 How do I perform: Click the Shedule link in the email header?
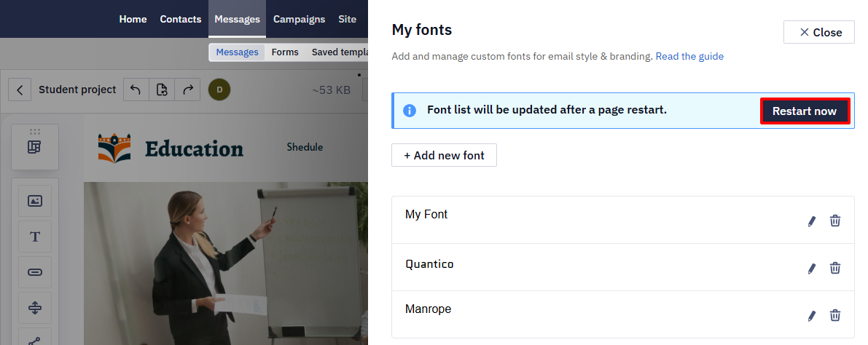pyautogui.click(x=305, y=147)
